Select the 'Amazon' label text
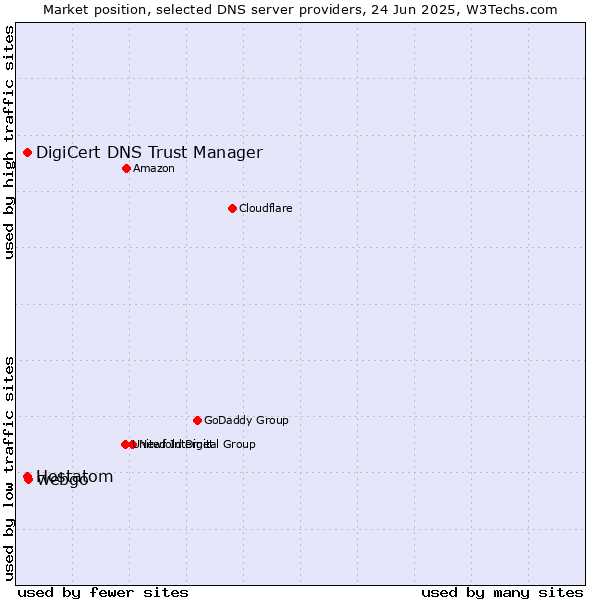 click(154, 168)
